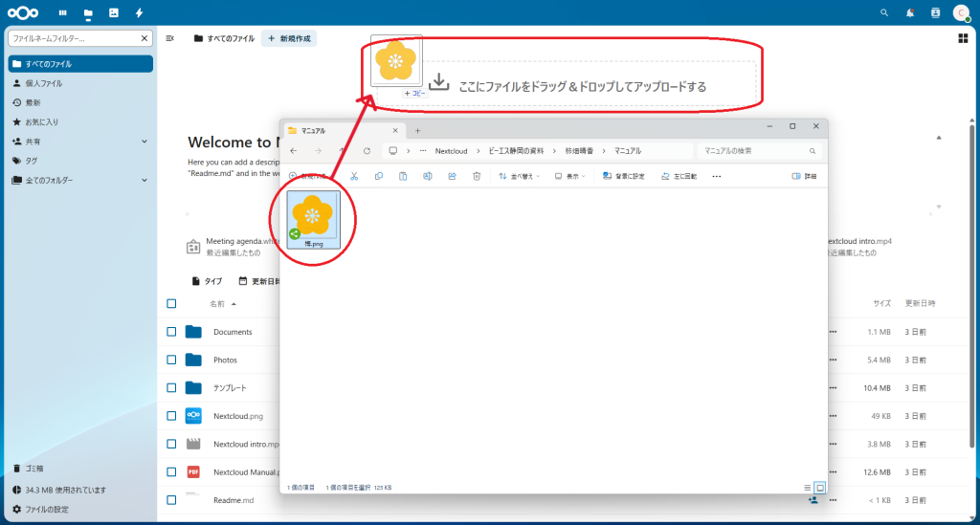Click the Nextcloud Dashboard icon in header
The height and width of the screenshot is (525, 980).
tap(63, 13)
